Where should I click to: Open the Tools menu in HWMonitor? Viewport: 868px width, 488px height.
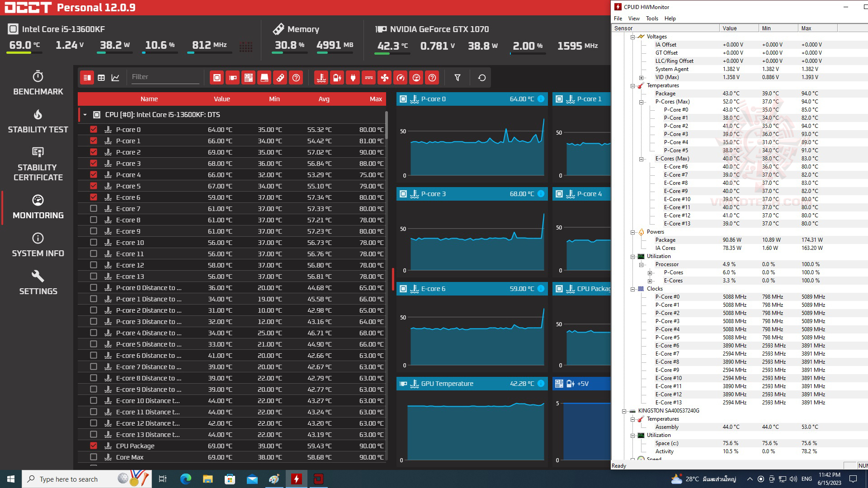coord(651,19)
